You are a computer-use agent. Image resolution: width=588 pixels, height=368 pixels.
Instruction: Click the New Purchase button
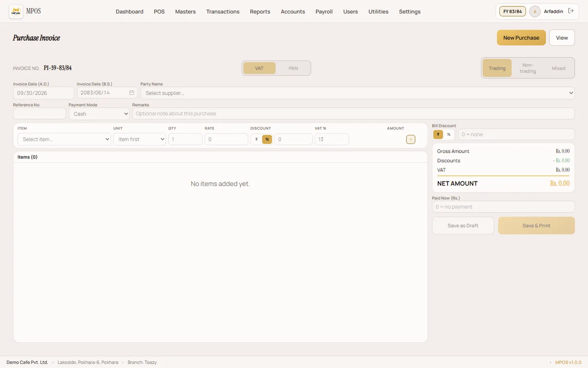coord(521,37)
